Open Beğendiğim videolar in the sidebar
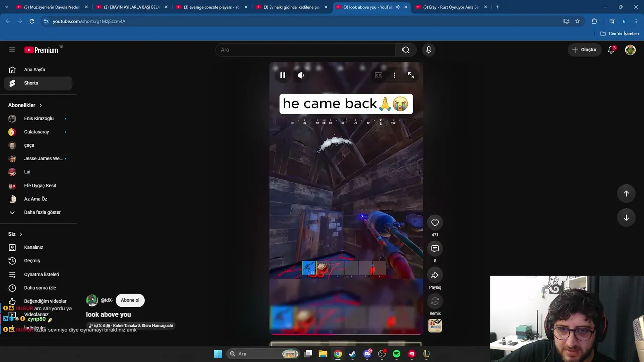This screenshot has height=362, width=644. point(38,301)
